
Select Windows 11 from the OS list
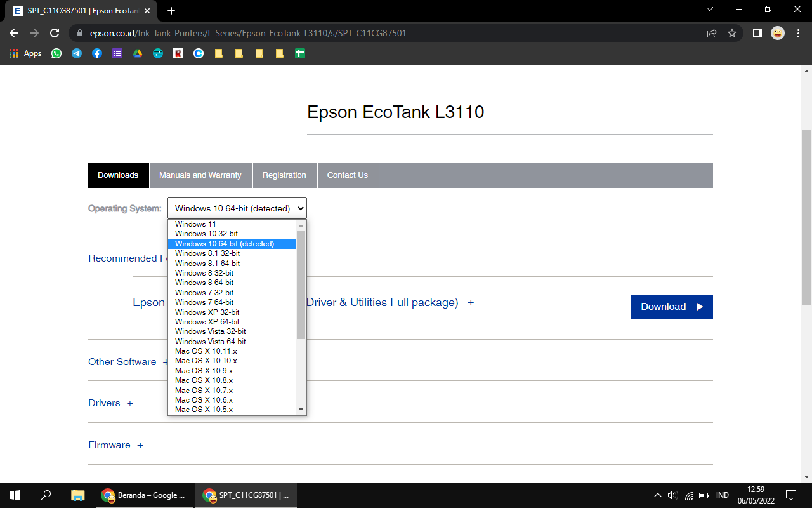point(232,224)
